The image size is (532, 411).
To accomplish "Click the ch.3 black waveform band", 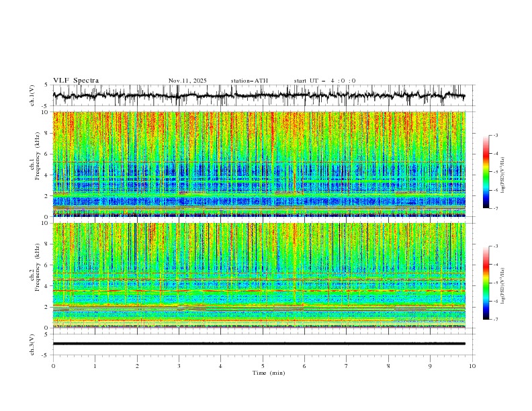I will point(259,344).
